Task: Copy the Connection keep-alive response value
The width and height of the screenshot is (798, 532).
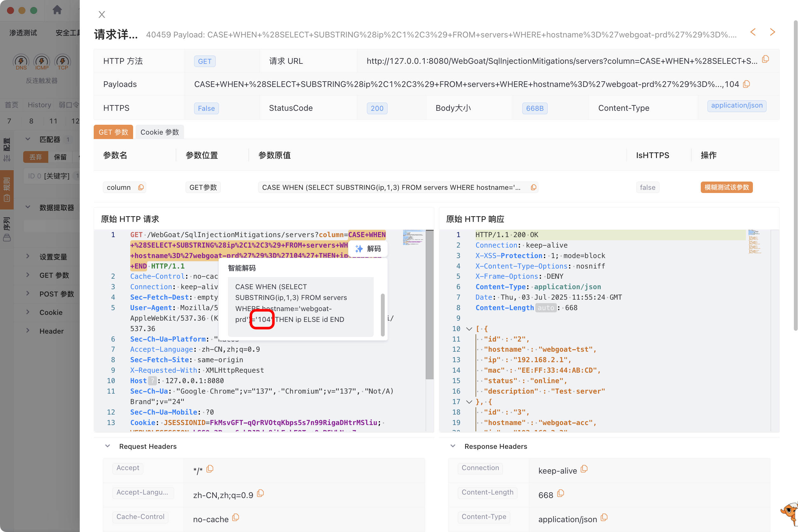Action: pyautogui.click(x=584, y=469)
